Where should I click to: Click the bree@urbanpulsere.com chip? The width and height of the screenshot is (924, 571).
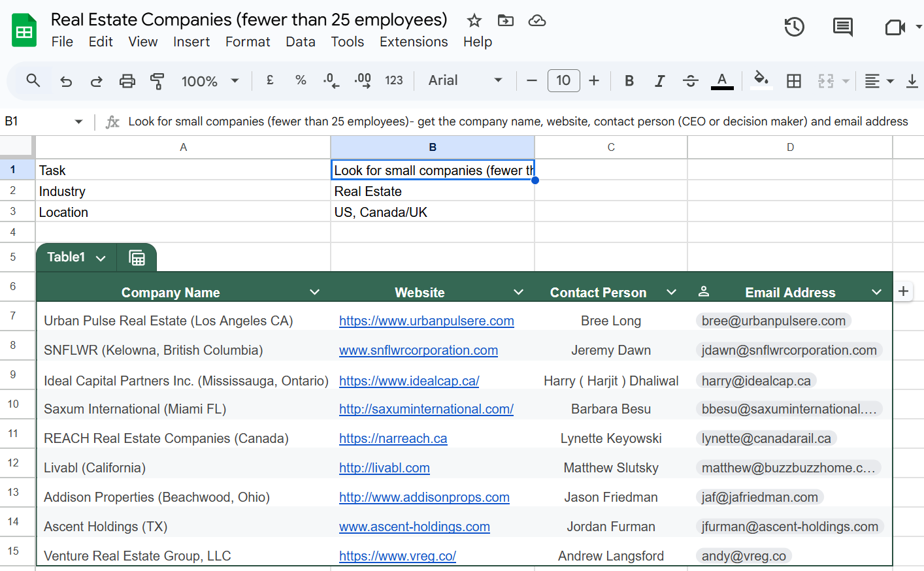pos(774,321)
